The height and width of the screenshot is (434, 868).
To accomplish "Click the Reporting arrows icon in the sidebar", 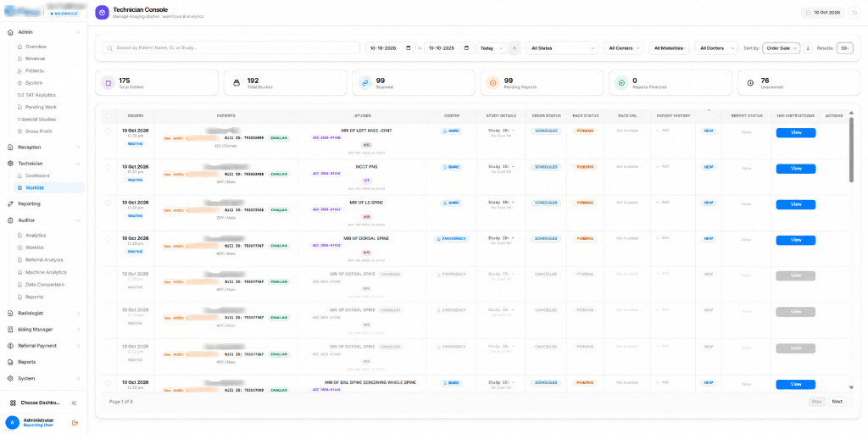I will pos(10,203).
